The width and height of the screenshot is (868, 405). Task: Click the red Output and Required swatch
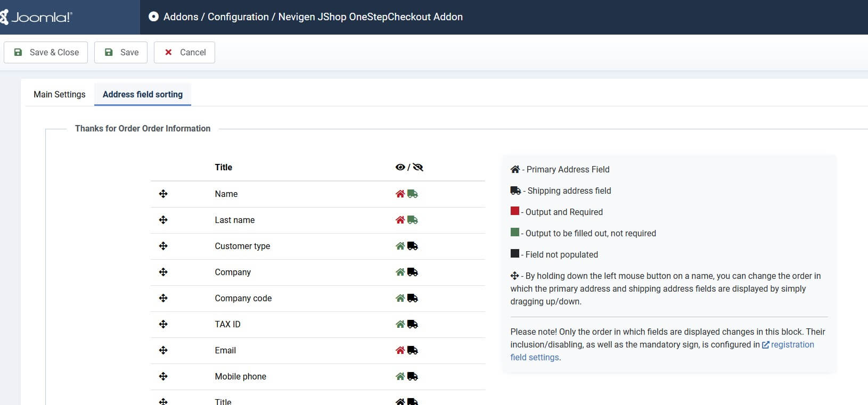point(514,211)
